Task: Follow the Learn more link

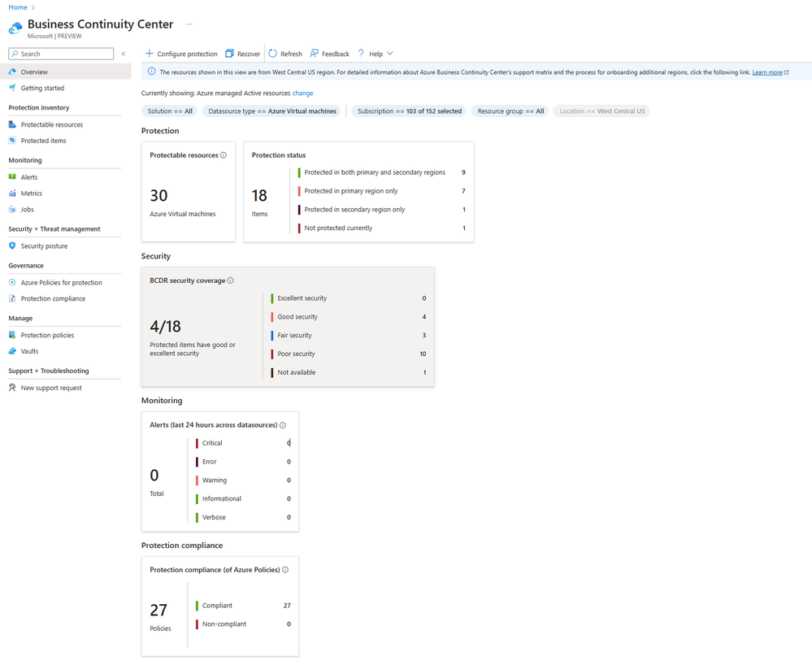Action: pos(767,72)
